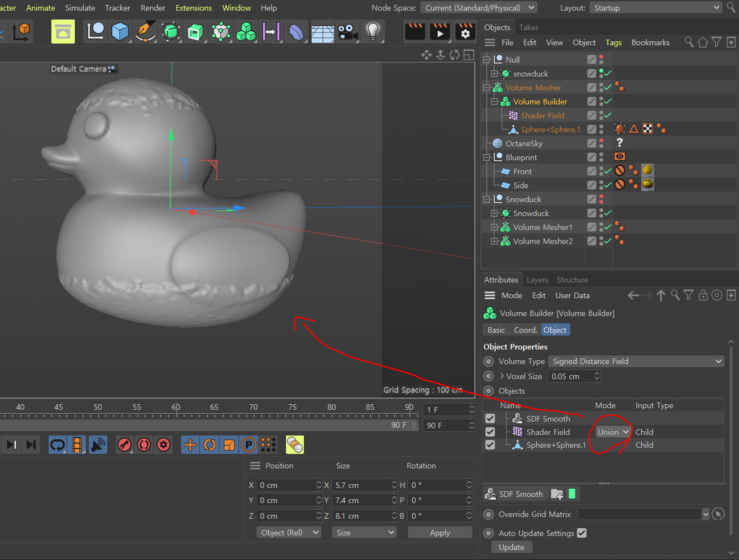Click the Attributes back arrow
The width and height of the screenshot is (739, 560).
point(633,295)
